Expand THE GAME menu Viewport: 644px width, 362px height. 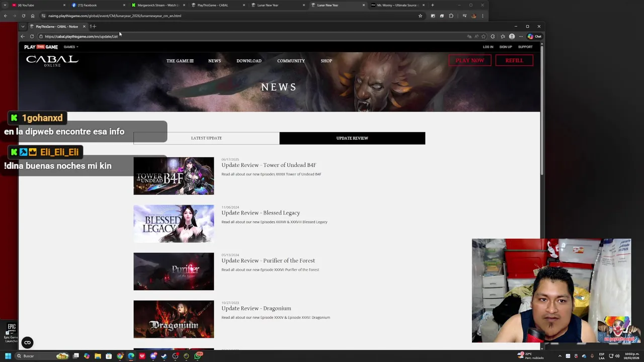(x=180, y=61)
